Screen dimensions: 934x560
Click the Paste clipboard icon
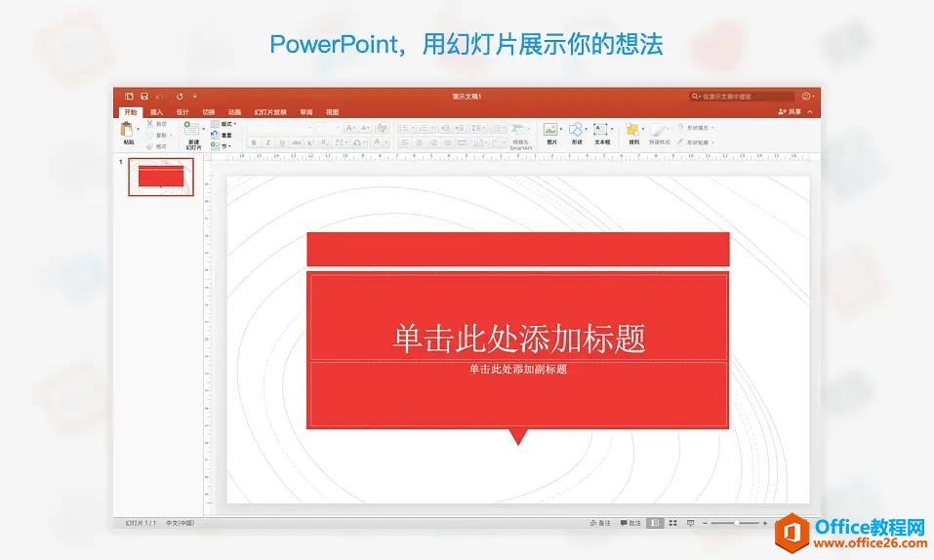pyautogui.click(x=127, y=130)
